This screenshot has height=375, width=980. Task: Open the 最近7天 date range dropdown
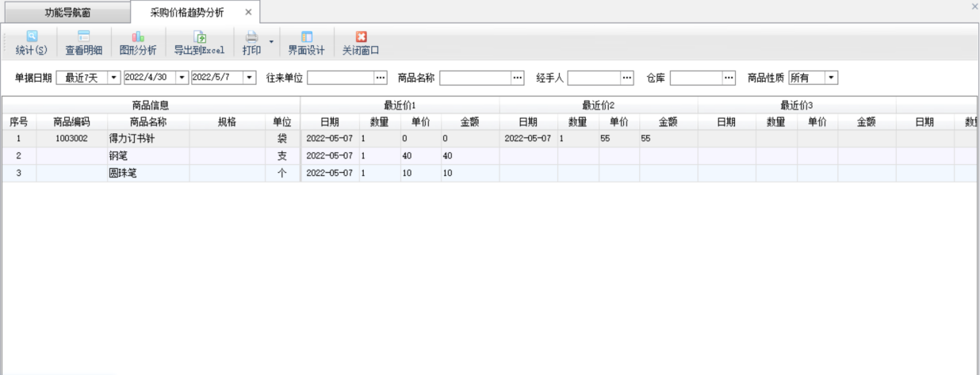(x=113, y=78)
